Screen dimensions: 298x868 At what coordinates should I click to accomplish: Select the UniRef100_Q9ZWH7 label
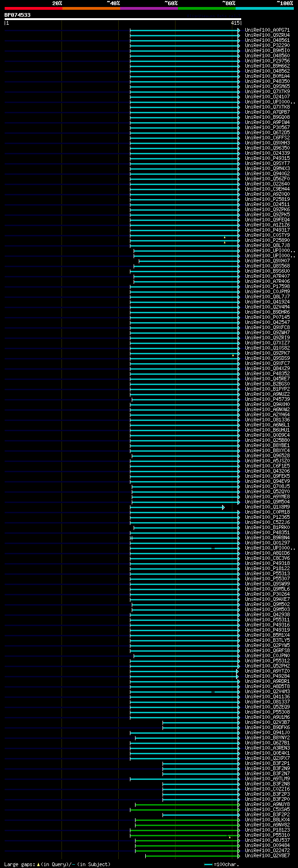(x=267, y=333)
